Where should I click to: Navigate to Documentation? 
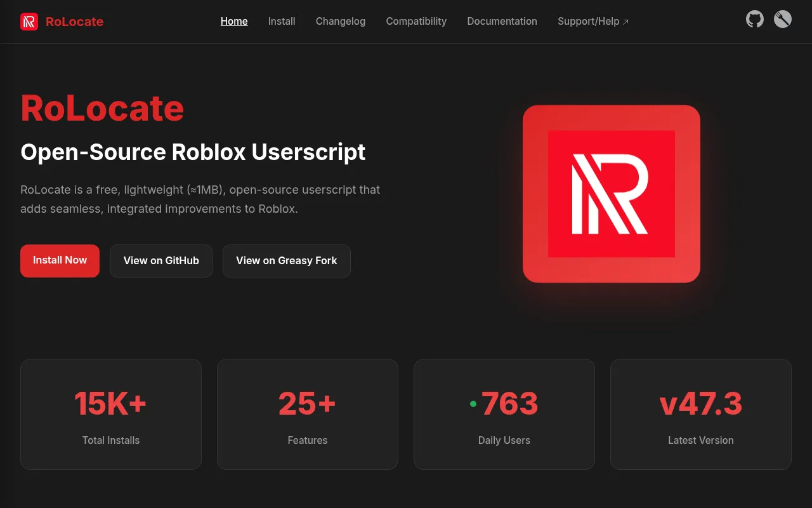pos(502,22)
